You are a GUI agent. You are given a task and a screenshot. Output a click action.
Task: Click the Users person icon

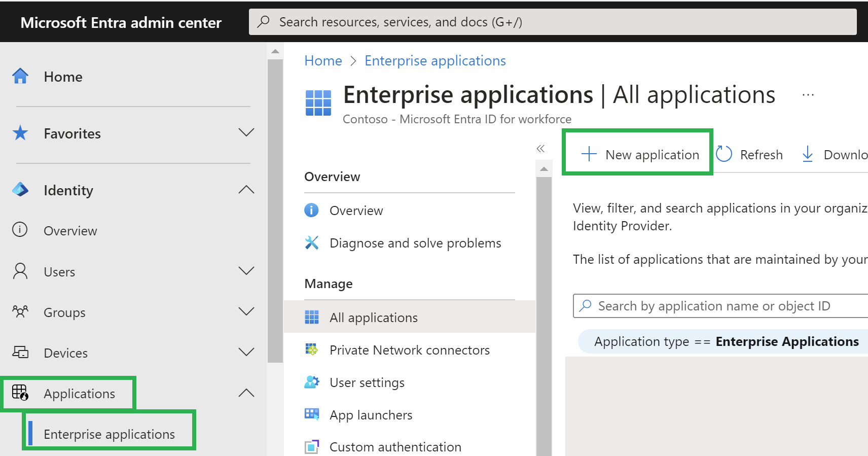[x=20, y=271]
